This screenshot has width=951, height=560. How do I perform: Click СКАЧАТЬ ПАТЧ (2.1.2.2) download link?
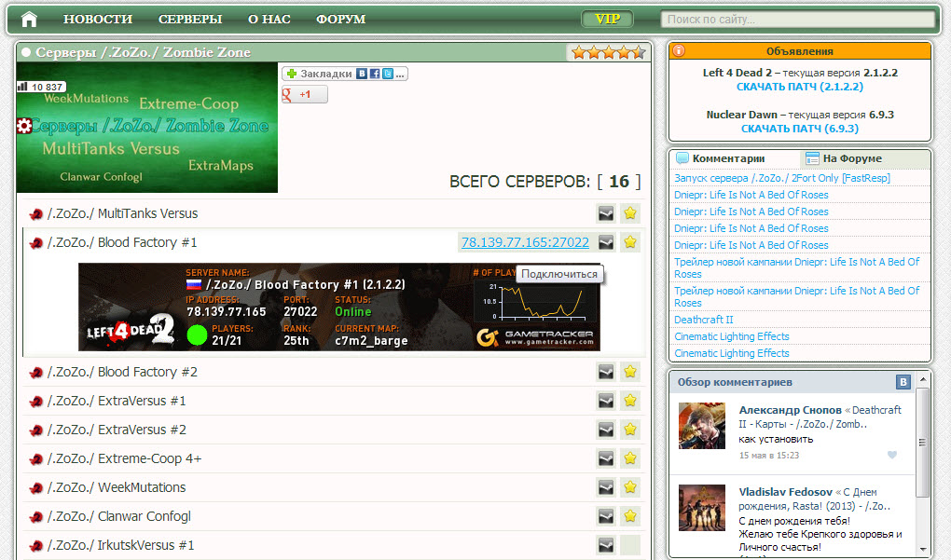799,87
